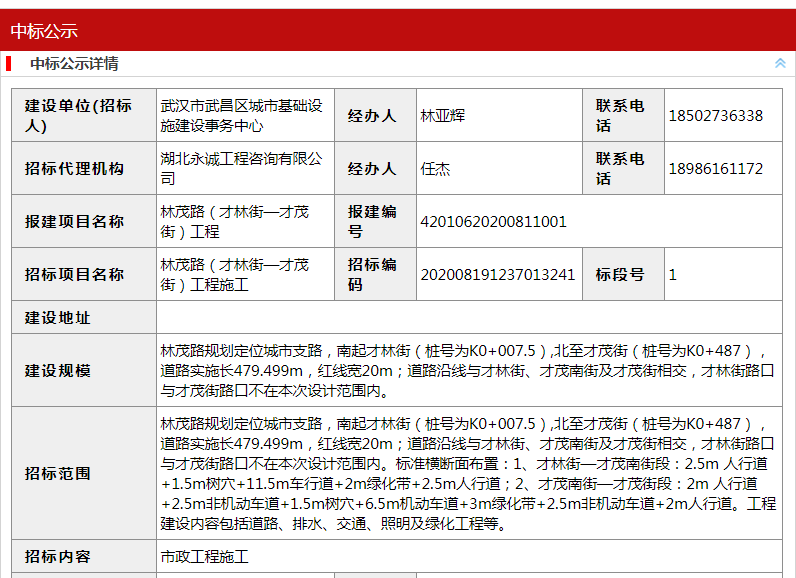This screenshot has height=578, width=796.
Task: Select the 招标内容 label cell
Action: 84,556
